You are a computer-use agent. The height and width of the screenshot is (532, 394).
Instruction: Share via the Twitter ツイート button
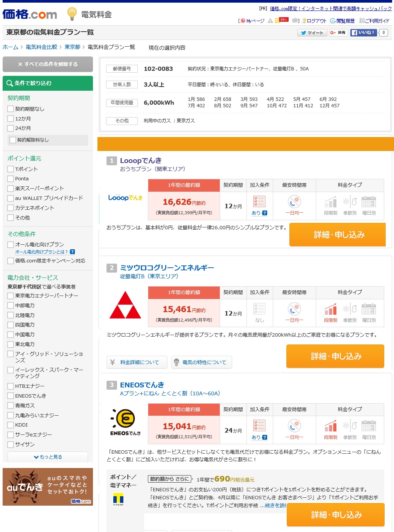[312, 33]
